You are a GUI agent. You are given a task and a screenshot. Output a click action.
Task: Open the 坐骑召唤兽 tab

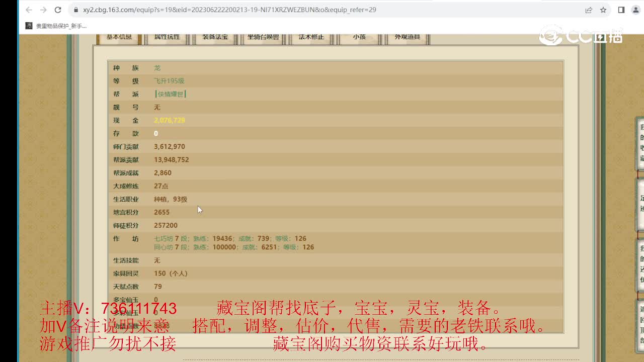pos(263,38)
